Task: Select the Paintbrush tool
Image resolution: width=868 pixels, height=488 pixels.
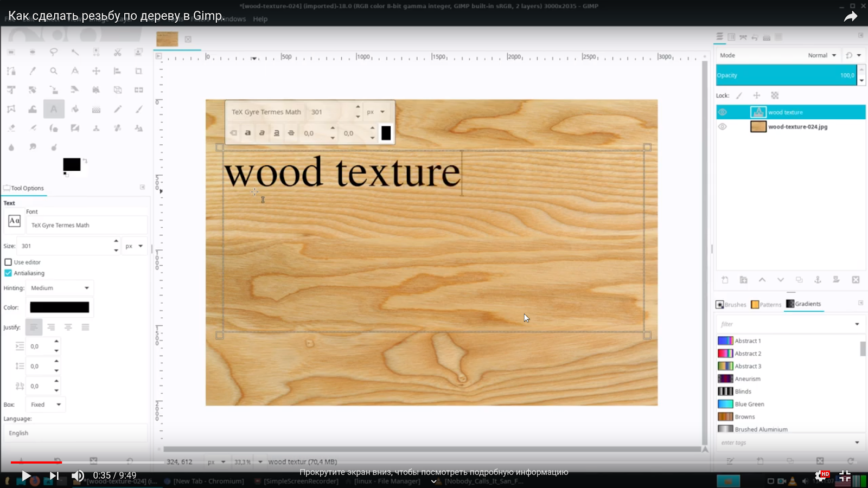Action: tap(138, 109)
